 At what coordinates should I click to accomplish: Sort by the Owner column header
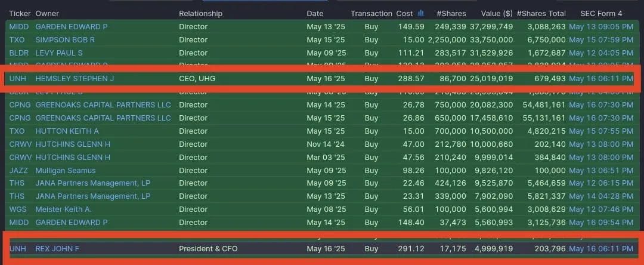(47, 14)
